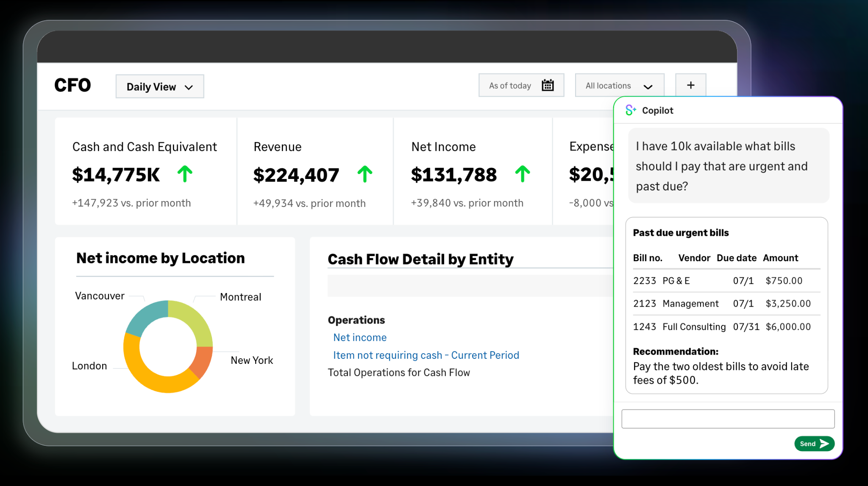Click the $750.00 amount cell
The image size is (868, 486).
coord(784,281)
